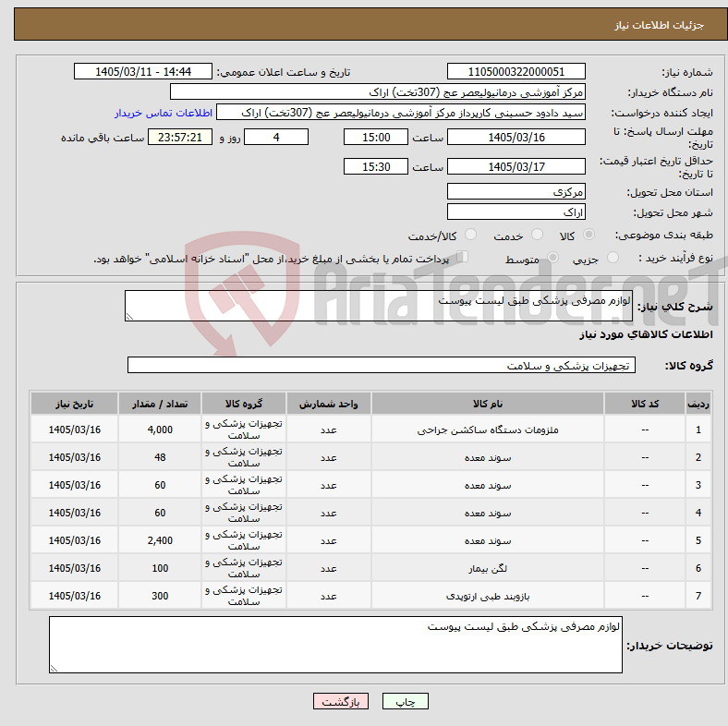
Task: Select the کالا/خدمت radio button
Action: tap(471, 235)
